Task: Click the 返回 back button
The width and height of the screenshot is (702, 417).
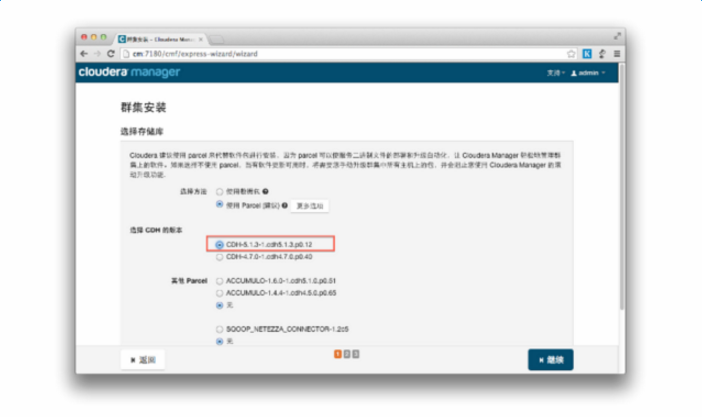Action: click(x=142, y=359)
